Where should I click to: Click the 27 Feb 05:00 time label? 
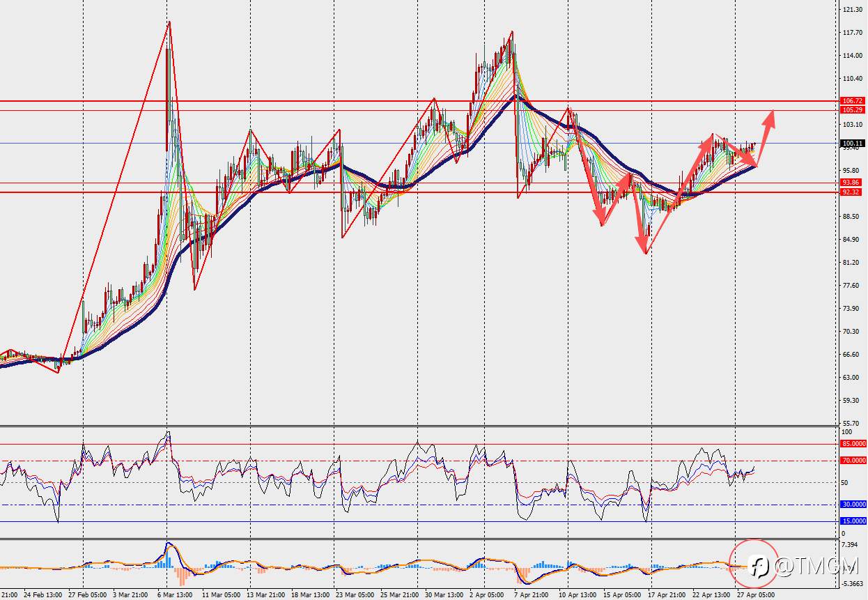88,595
